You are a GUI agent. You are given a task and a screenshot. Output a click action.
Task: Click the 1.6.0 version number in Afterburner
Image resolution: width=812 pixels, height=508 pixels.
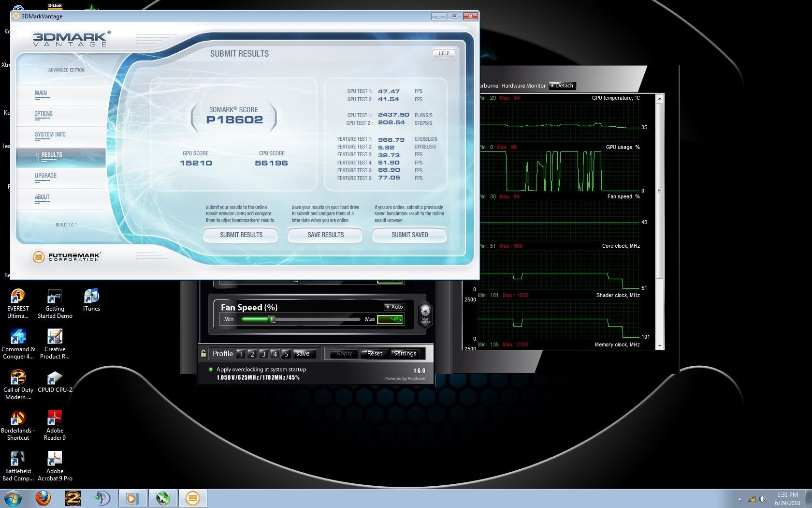coord(420,371)
